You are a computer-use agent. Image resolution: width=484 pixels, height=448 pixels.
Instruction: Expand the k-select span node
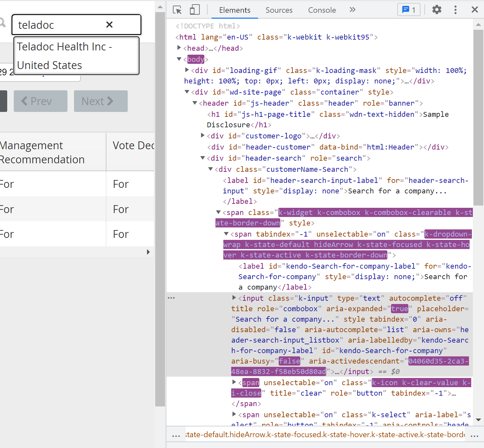click(x=234, y=414)
